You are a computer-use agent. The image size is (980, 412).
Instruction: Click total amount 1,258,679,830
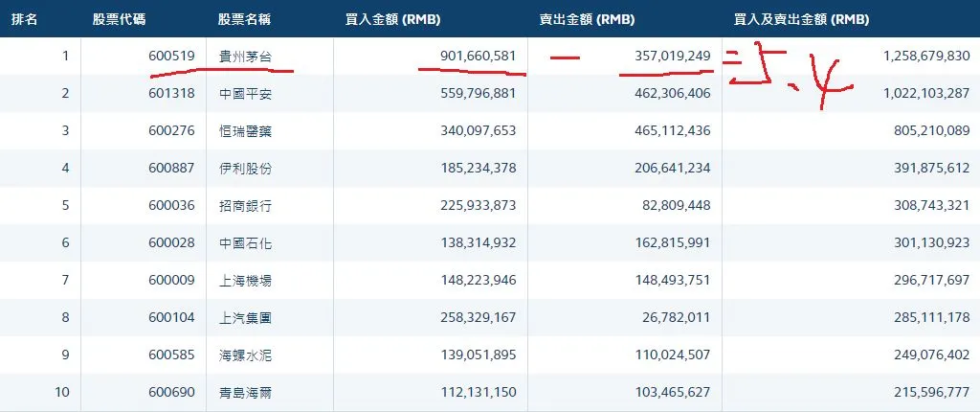coord(926,56)
